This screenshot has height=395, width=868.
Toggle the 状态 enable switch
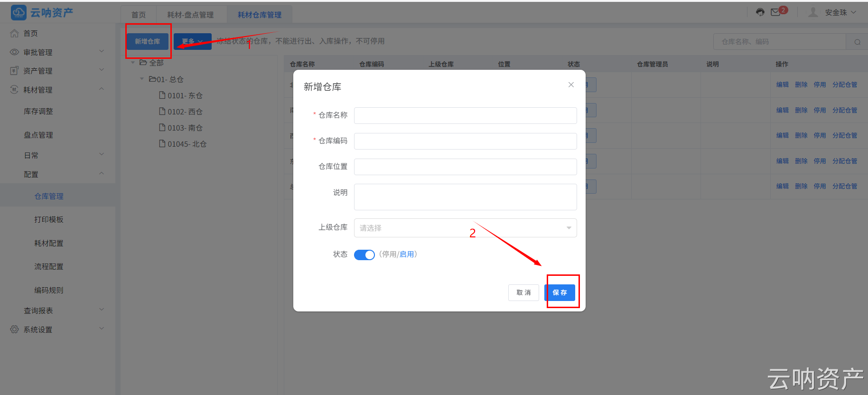click(x=364, y=255)
